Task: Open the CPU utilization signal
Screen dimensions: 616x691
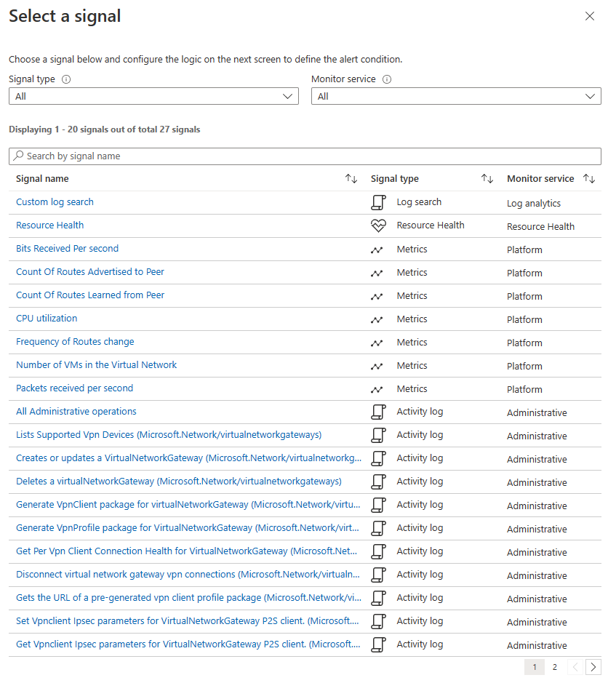Action: click(x=46, y=318)
